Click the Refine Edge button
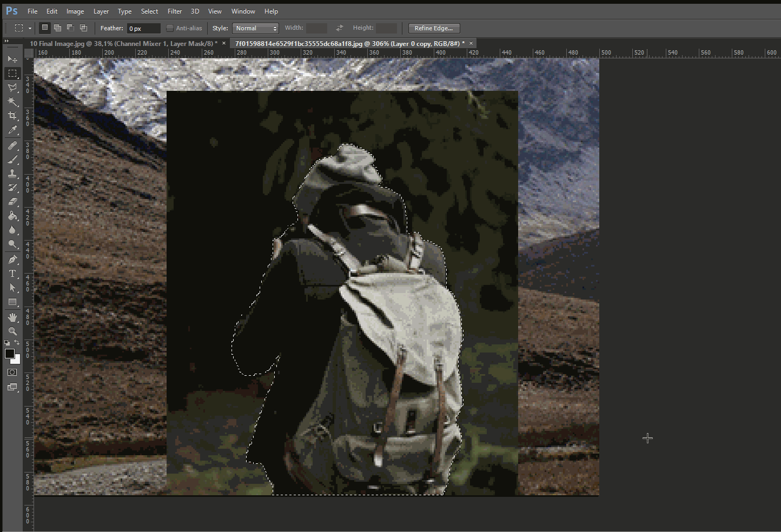Screen dimensions: 781x532 coord(434,28)
